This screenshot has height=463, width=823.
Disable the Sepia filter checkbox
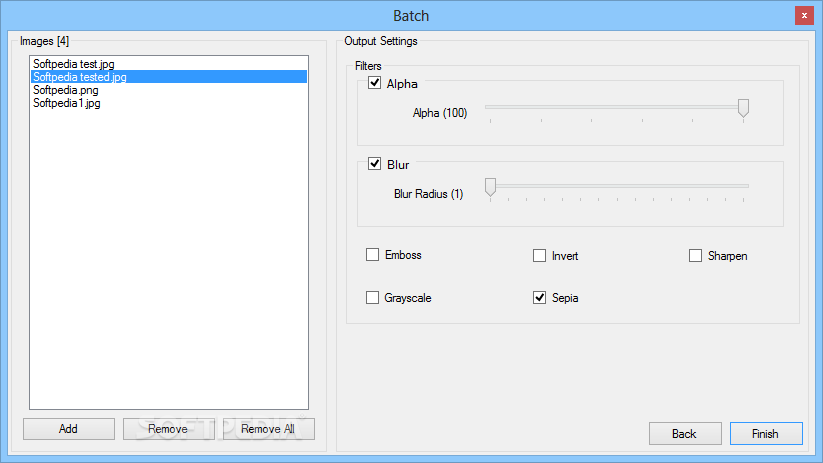coord(539,298)
